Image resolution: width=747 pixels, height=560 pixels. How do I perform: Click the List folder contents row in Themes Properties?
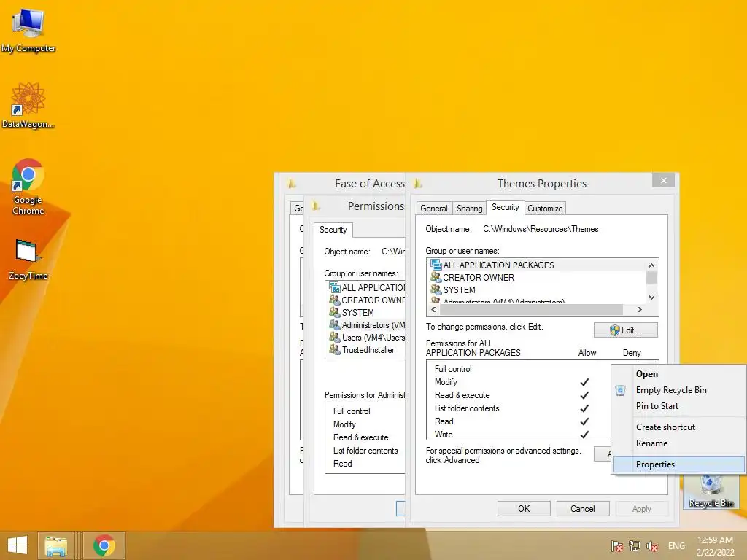[519, 408]
